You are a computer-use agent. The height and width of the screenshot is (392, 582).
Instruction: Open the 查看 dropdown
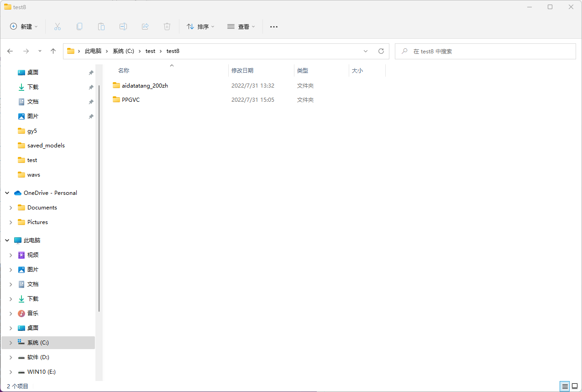pyautogui.click(x=241, y=26)
